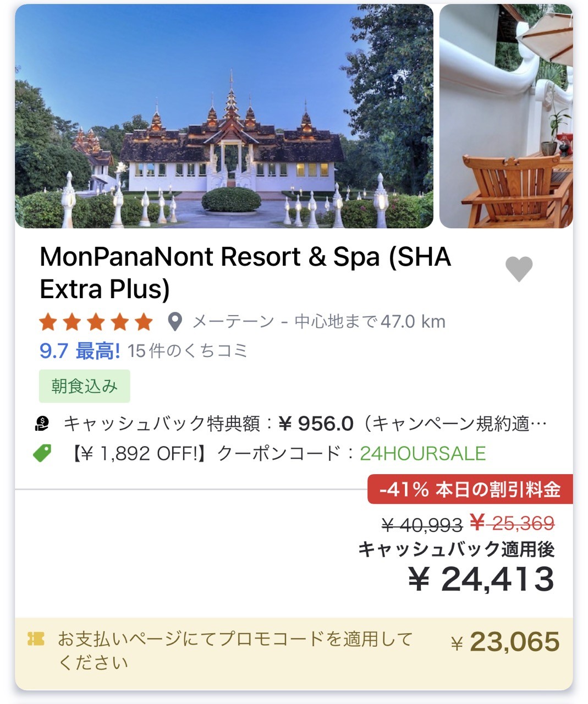The image size is (588, 704).
Task: Open the truncated キャッシュバック特典額 campaign terms text
Action: [x=305, y=424]
